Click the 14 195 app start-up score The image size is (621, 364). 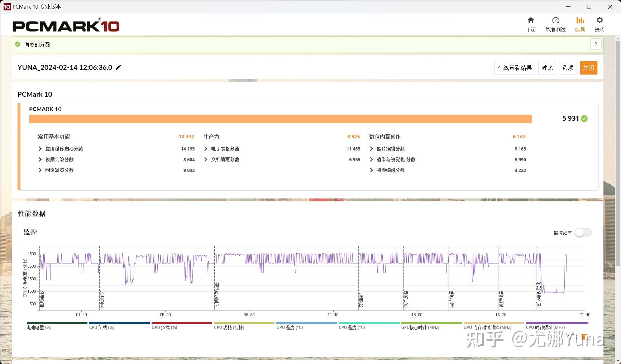pos(188,149)
